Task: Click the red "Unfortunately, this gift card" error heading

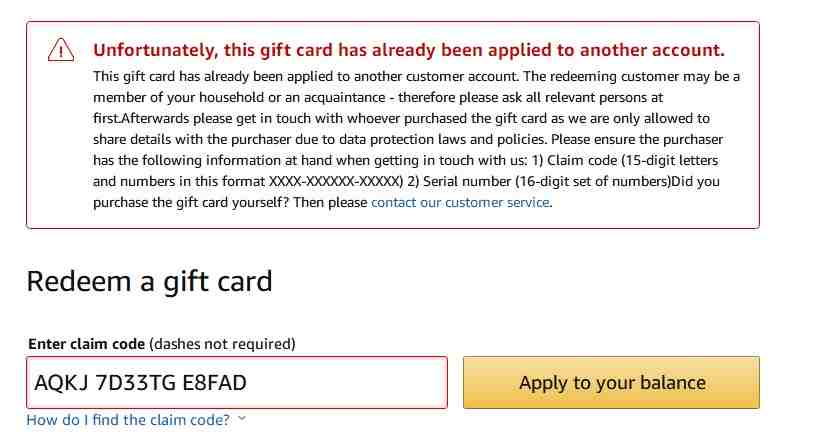Action: point(409,50)
